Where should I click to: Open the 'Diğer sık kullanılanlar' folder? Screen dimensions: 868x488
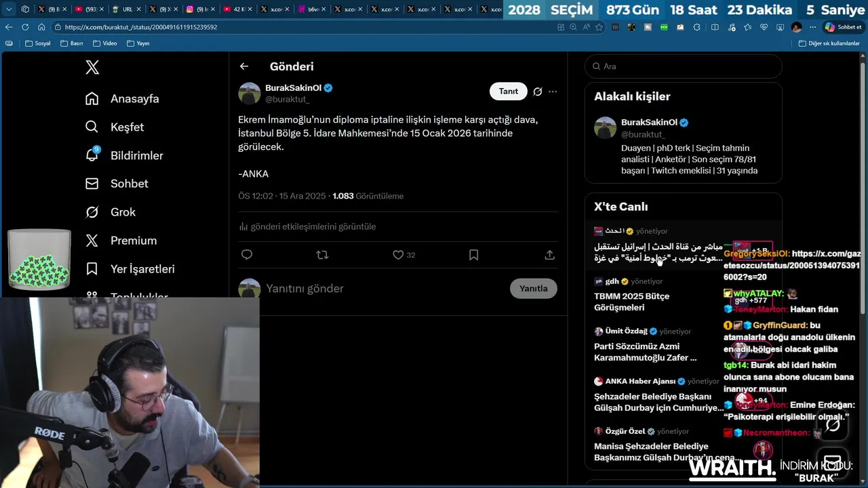tap(829, 43)
